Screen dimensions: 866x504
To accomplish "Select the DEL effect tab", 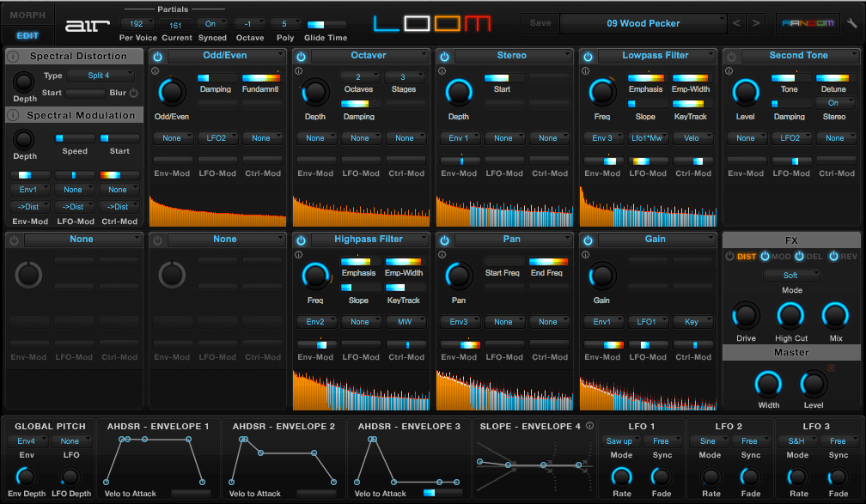I will (x=814, y=257).
